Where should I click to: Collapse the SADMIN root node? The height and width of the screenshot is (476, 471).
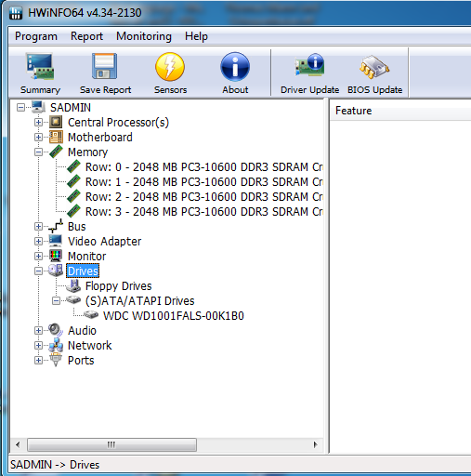[x=20, y=108]
